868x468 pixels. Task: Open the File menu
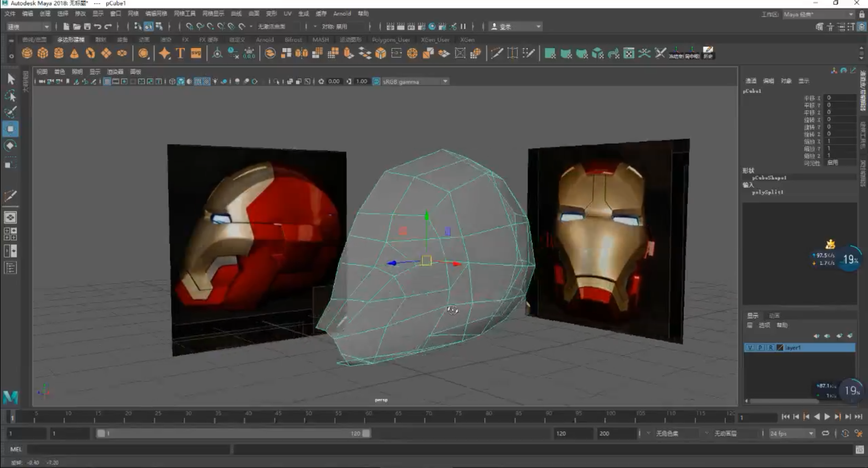click(x=10, y=14)
